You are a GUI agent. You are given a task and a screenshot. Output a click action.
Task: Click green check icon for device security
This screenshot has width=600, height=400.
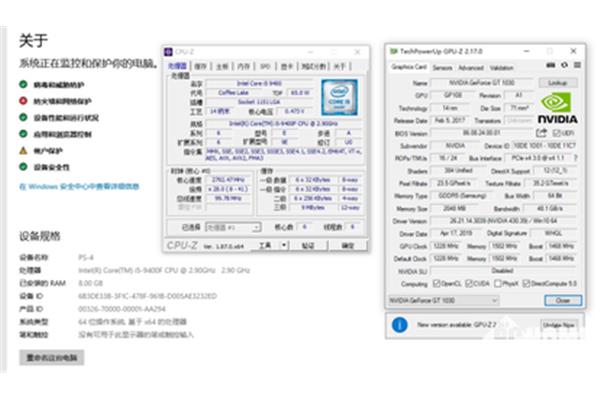pyautogui.click(x=23, y=167)
